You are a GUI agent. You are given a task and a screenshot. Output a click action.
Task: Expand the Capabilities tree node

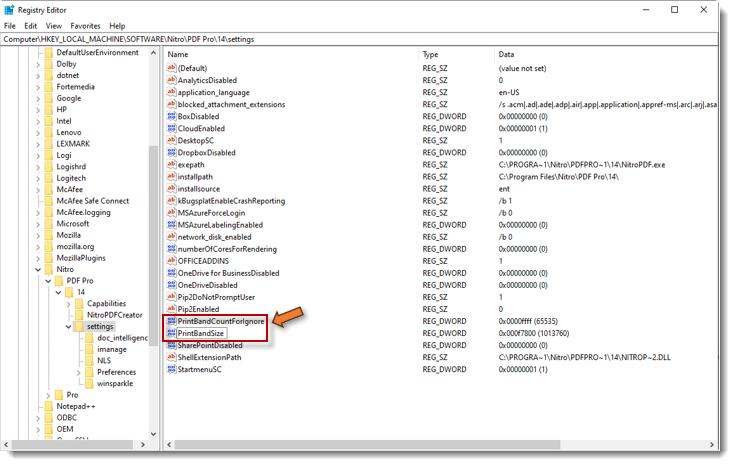coord(68,304)
